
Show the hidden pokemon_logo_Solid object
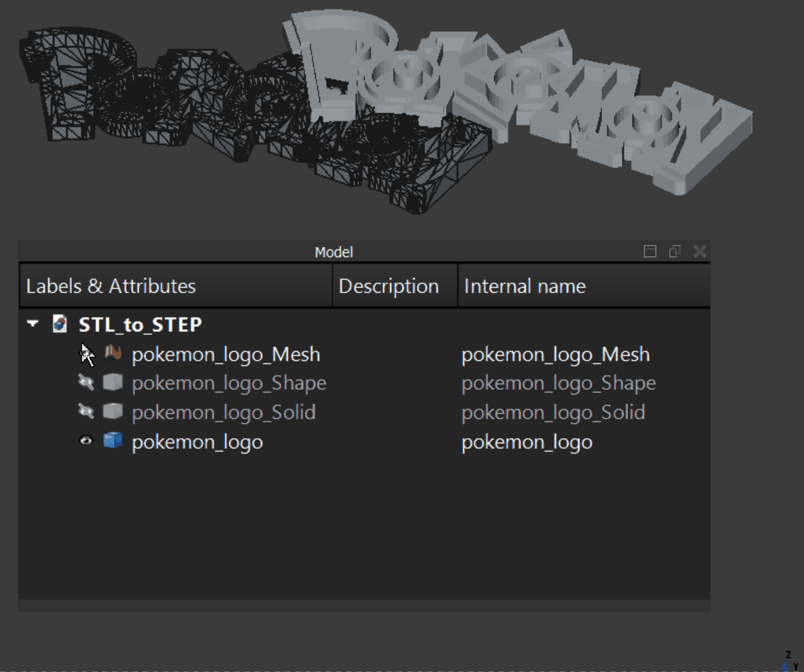pos(85,412)
